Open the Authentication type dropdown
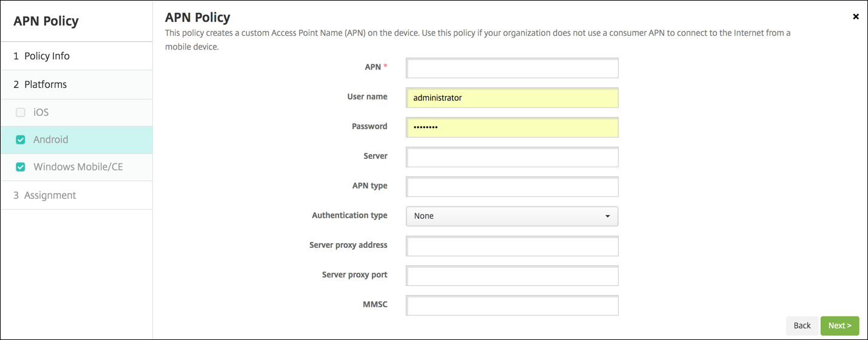This screenshot has height=340, width=868. coord(512,216)
